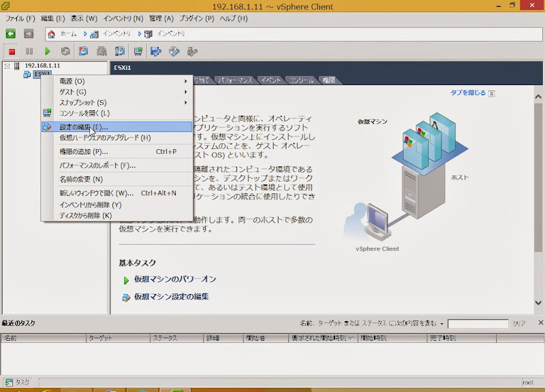Click the クリア button beside filter field
Image resolution: width=545 pixels, height=392 pixels.
(519, 323)
